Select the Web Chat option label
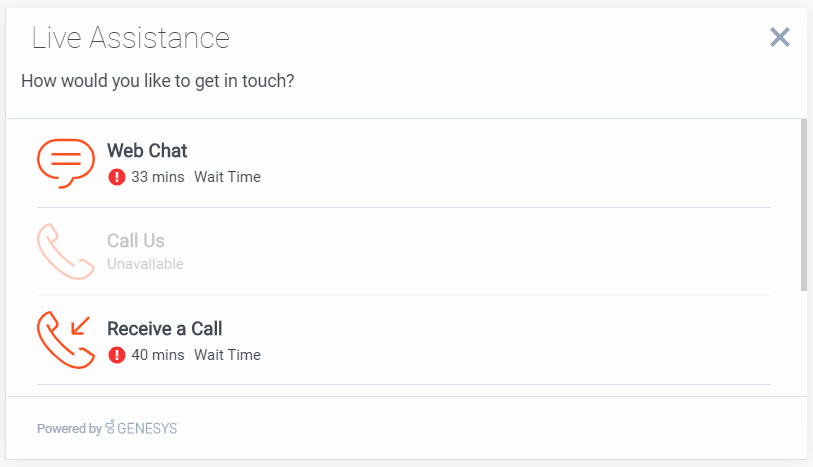Image resolution: width=813 pixels, height=467 pixels. tap(147, 151)
